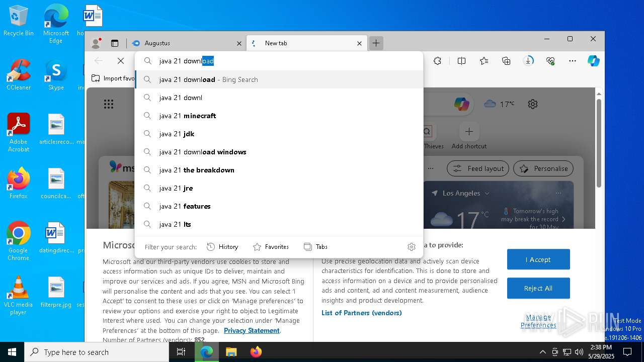Open Browser essentials heart icon
Image resolution: width=644 pixels, height=362 pixels.
[x=550, y=61]
